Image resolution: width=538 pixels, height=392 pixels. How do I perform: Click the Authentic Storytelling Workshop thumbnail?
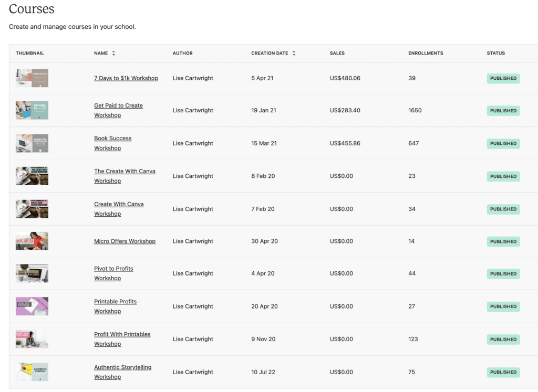pyautogui.click(x=32, y=372)
